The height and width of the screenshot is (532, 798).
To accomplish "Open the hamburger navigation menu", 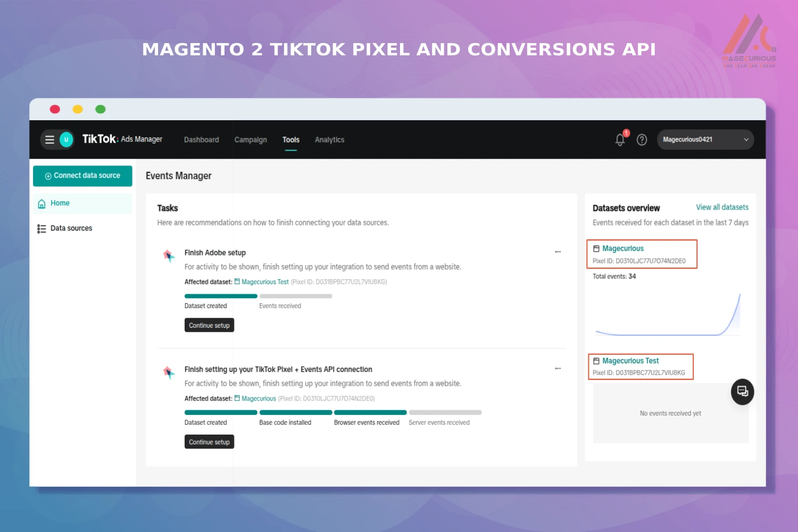I will pos(49,139).
